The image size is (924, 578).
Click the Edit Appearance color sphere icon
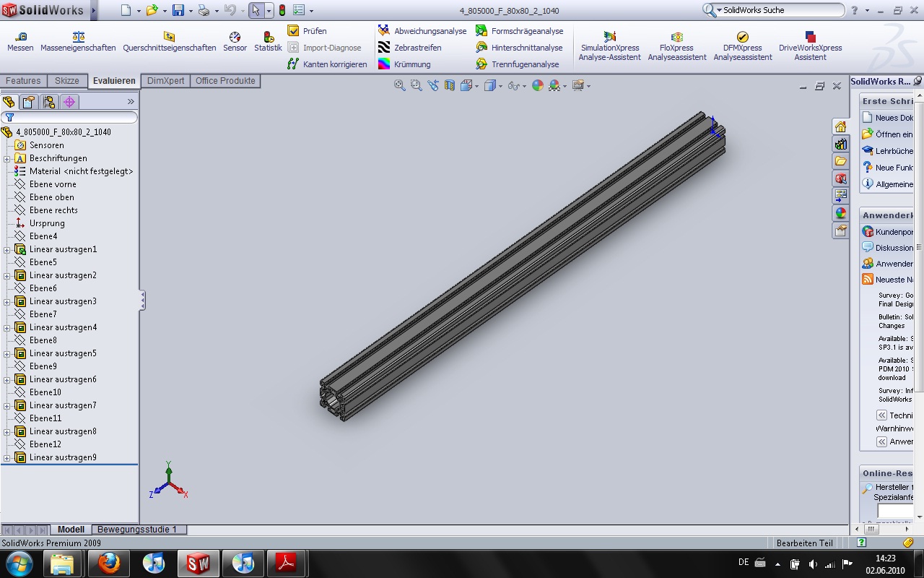537,85
